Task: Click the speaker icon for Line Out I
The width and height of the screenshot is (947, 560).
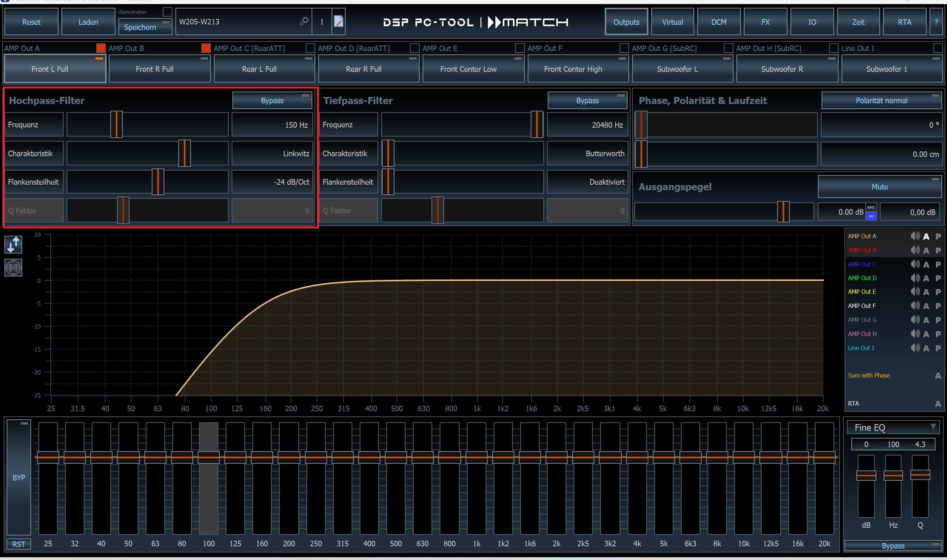Action: tap(915, 348)
